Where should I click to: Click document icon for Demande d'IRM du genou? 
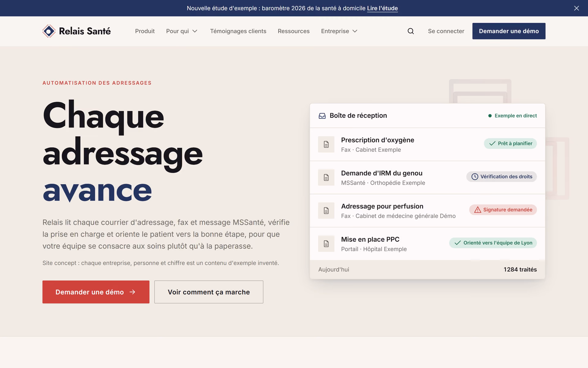click(x=326, y=177)
